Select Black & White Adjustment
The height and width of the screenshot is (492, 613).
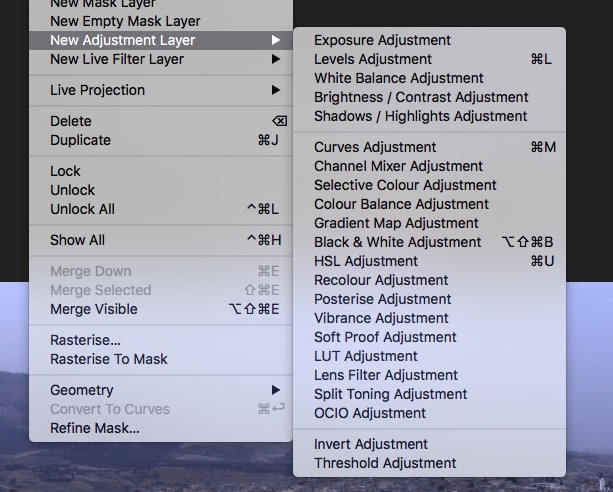pos(429,242)
